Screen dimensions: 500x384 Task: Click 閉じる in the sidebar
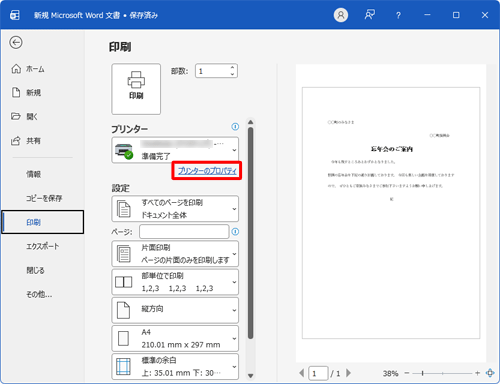[x=35, y=270]
